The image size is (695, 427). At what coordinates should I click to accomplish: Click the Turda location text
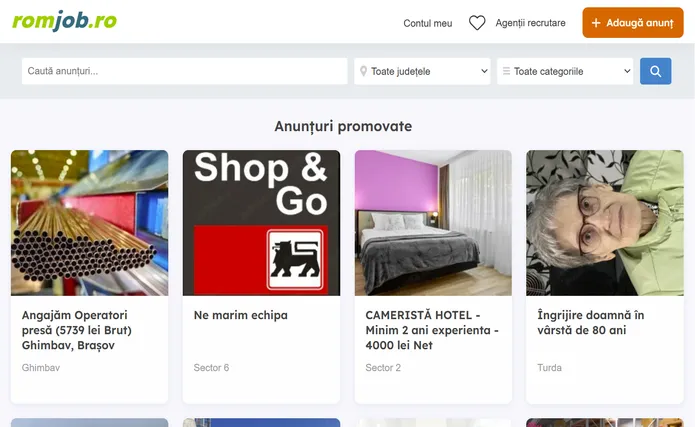click(x=549, y=368)
